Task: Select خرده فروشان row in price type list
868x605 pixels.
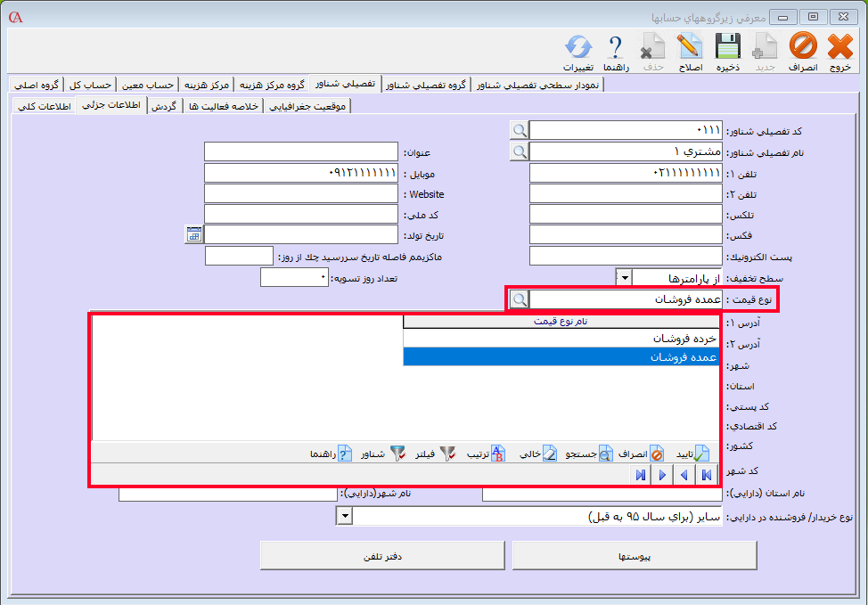Action: [561, 339]
